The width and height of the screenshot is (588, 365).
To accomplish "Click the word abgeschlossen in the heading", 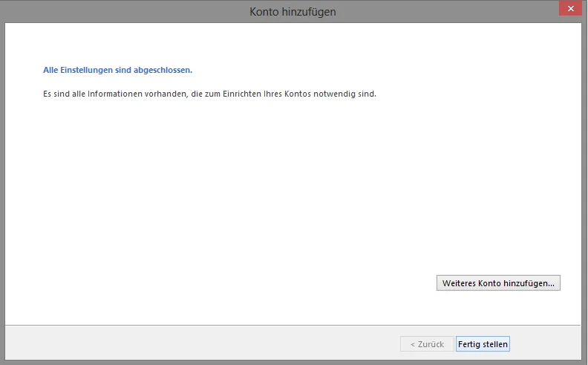I will pos(166,70).
